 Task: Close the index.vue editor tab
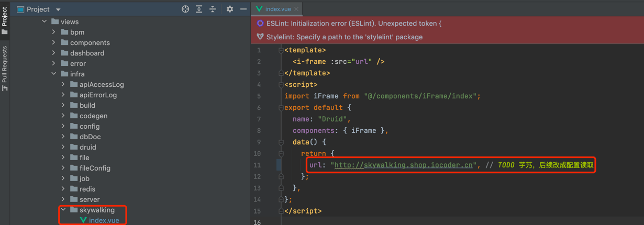[296, 9]
